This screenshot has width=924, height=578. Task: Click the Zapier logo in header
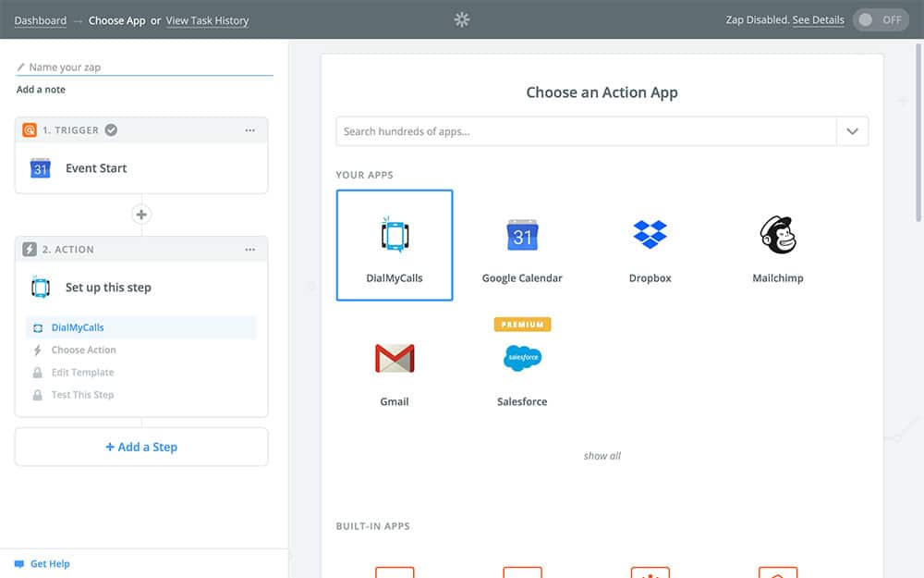(x=462, y=19)
